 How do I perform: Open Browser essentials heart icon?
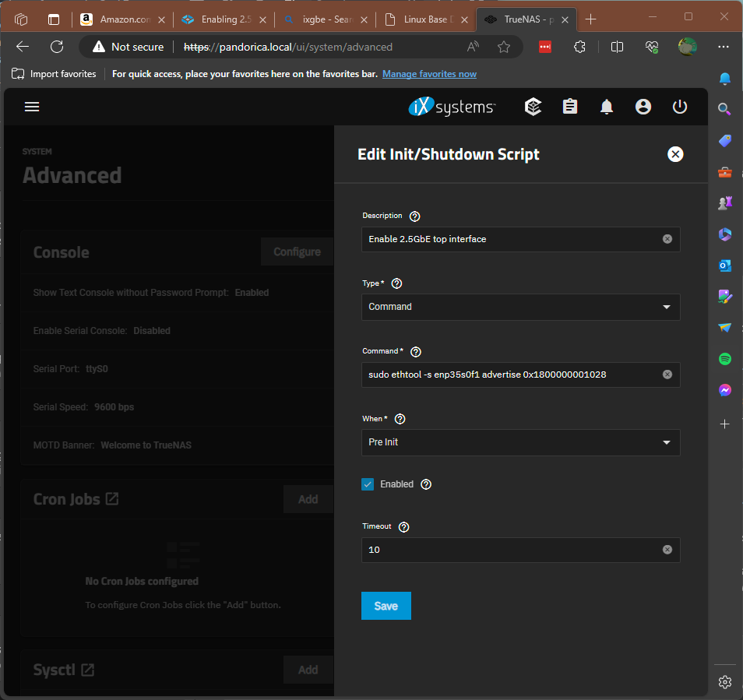tap(652, 47)
